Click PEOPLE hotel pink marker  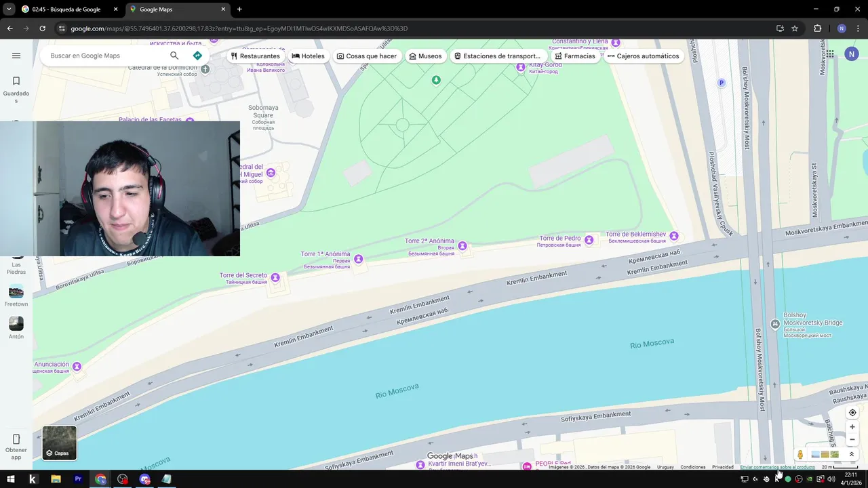click(528, 466)
